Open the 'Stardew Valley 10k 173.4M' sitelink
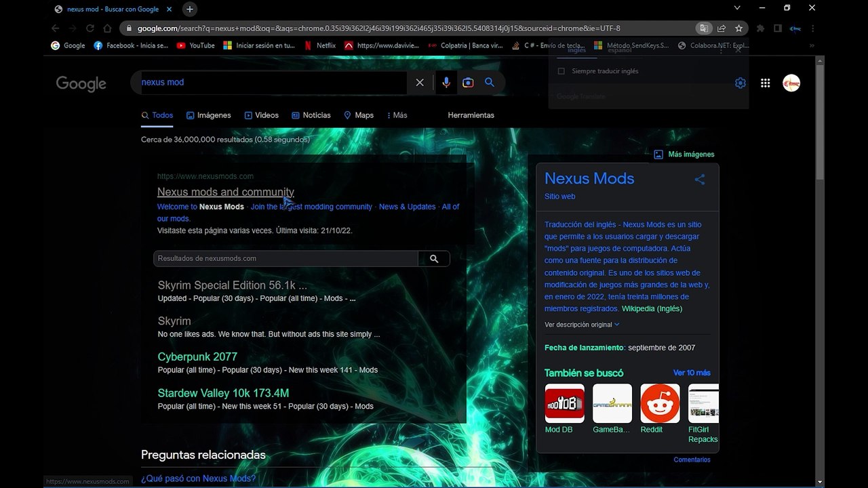 point(223,393)
